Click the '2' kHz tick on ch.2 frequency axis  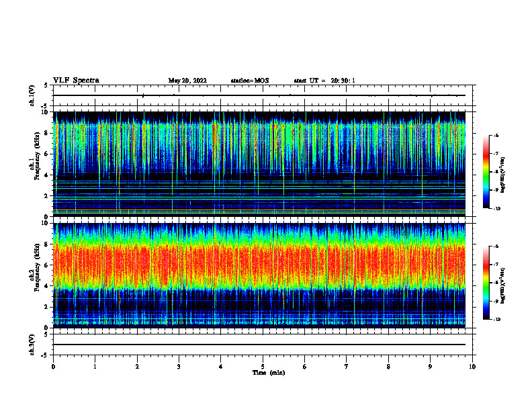coord(47,307)
